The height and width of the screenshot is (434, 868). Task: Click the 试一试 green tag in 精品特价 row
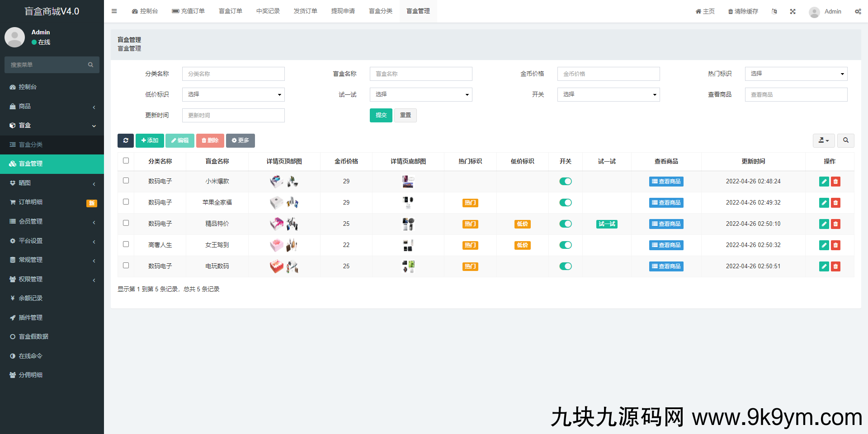coord(607,224)
